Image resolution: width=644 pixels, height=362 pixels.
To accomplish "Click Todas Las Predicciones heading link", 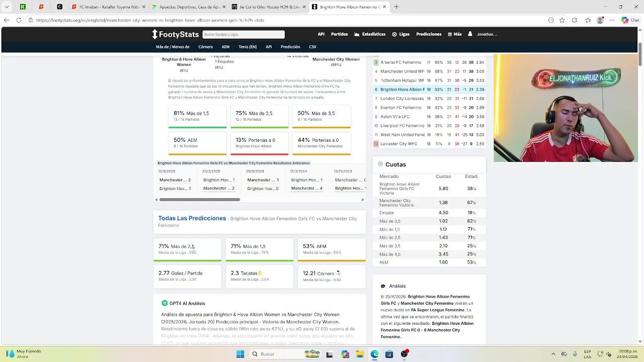I will [x=192, y=218].
